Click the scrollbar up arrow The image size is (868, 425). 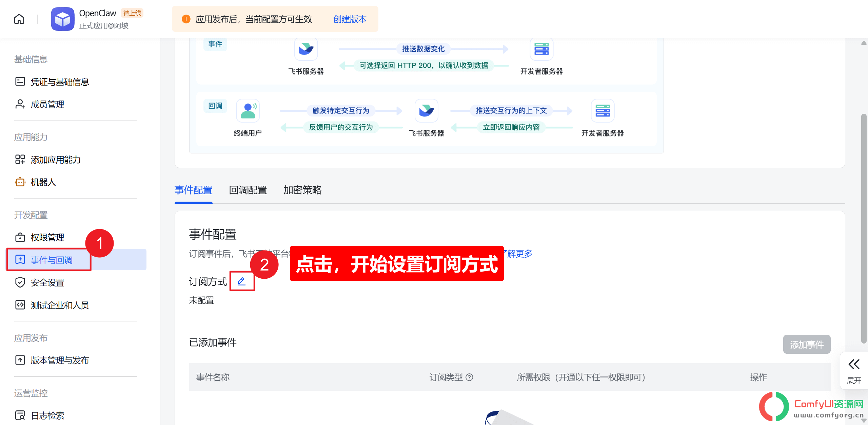864,43
